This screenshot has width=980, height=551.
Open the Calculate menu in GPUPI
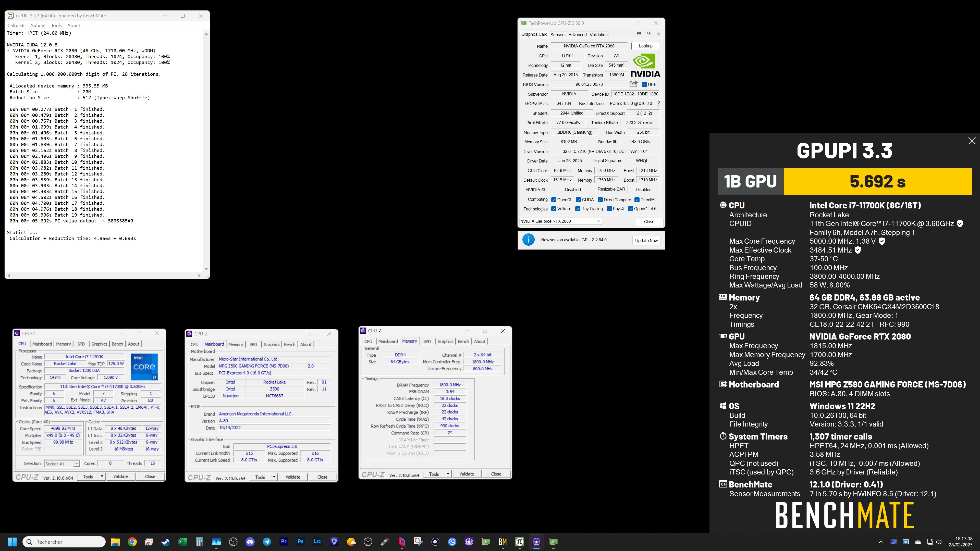click(x=16, y=26)
